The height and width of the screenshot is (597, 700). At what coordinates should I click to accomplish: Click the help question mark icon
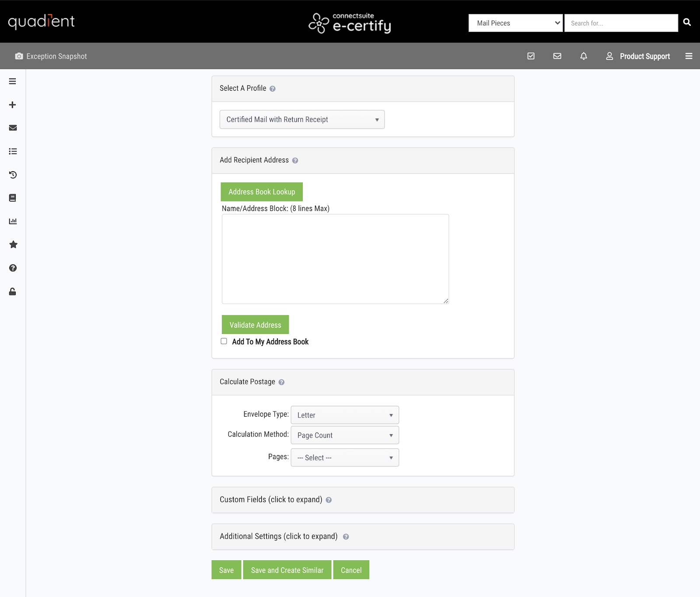[x=13, y=267]
